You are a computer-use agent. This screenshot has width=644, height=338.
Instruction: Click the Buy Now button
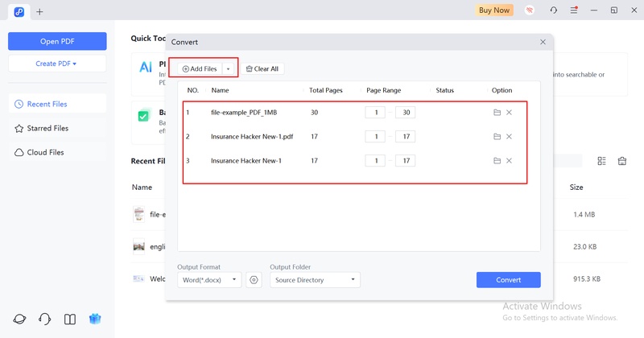pyautogui.click(x=494, y=10)
